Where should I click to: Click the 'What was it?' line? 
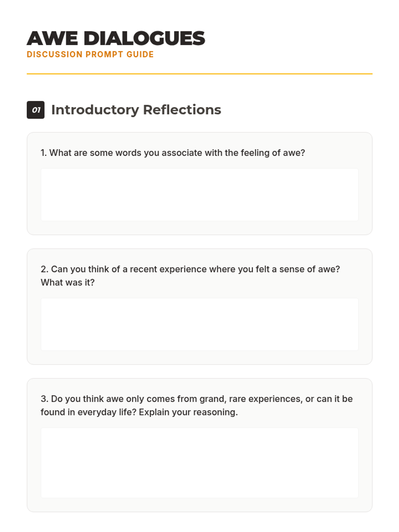67,283
